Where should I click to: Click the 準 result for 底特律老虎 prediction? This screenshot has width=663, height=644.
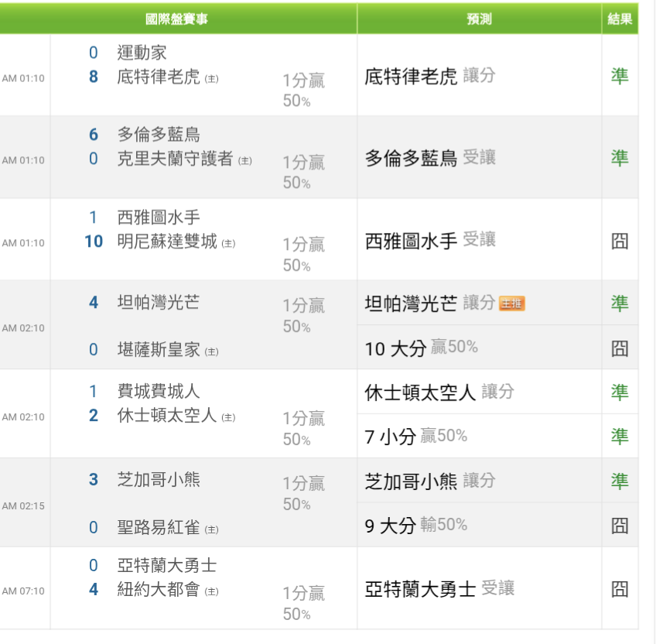[x=620, y=76]
